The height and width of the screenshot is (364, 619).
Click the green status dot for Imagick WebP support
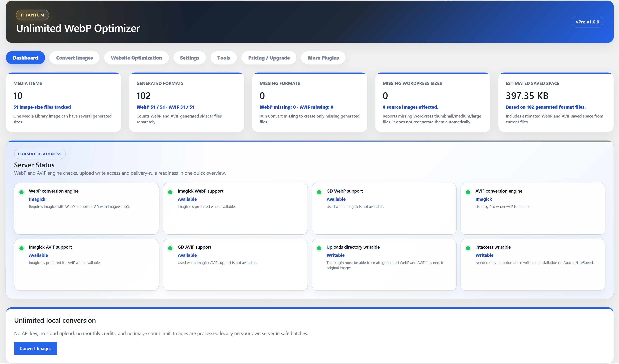click(x=170, y=192)
